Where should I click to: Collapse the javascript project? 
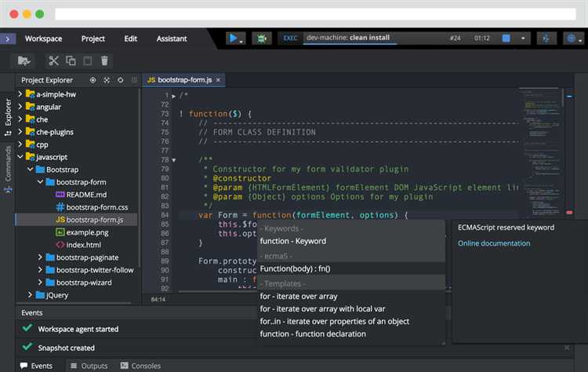point(20,156)
